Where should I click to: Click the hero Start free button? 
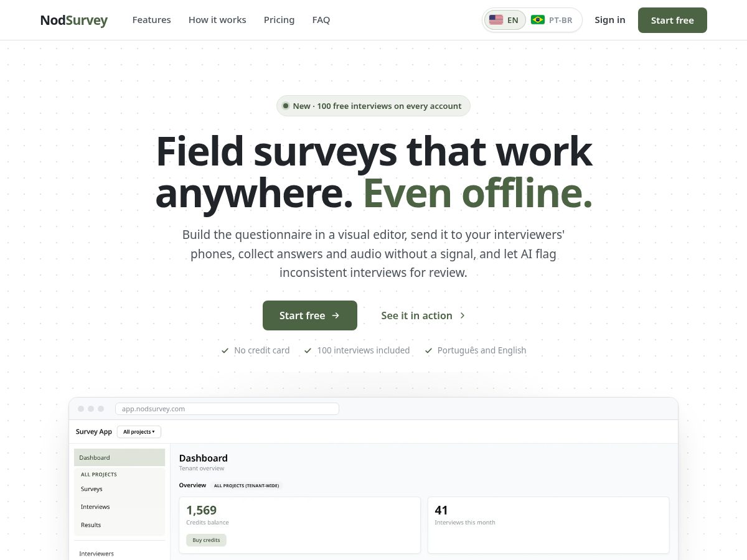coord(310,315)
